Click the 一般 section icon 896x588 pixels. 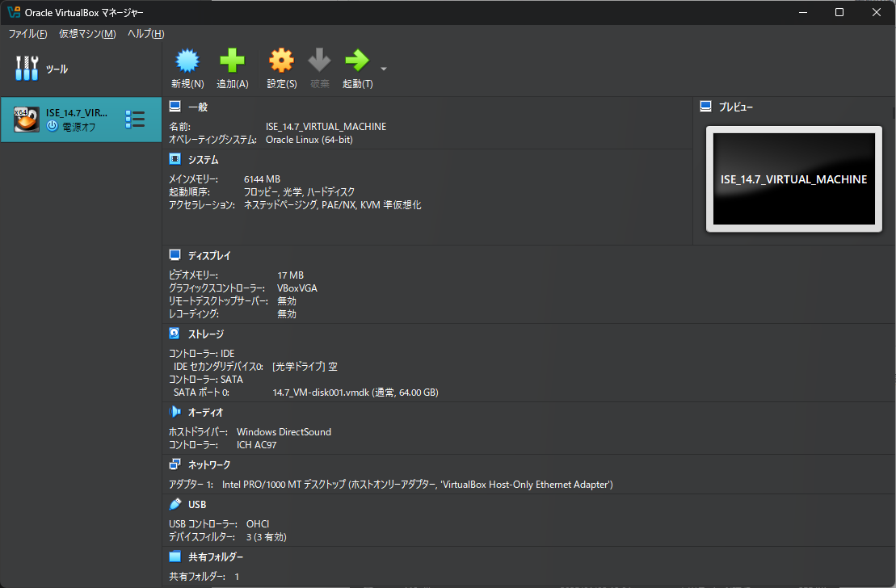click(x=175, y=107)
